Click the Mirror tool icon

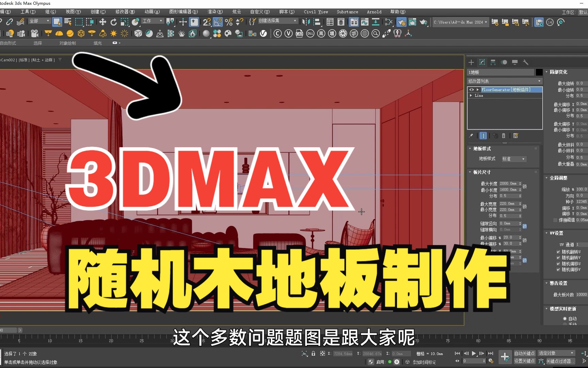click(x=306, y=22)
